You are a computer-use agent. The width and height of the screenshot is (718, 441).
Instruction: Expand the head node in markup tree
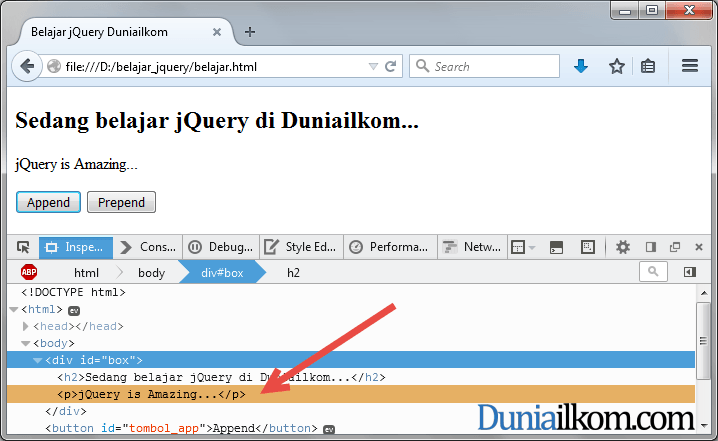[x=26, y=326]
